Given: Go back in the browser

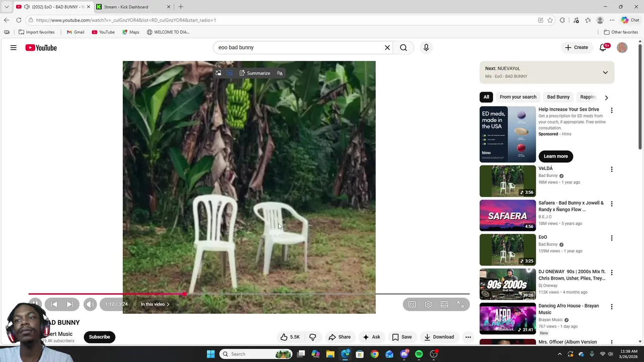Looking at the screenshot, I should coord(7,20).
